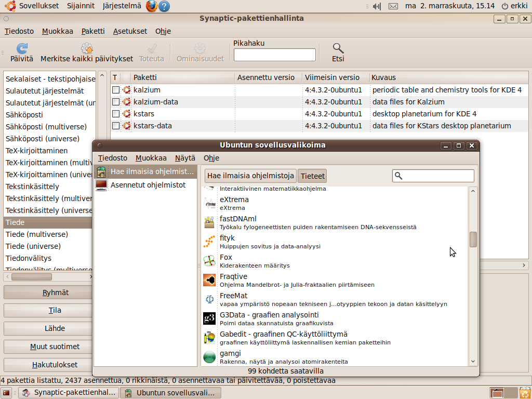Image resolution: width=532 pixels, height=399 pixels.
Task: Tick the kalzium package checkbox
Action: pyautogui.click(x=116, y=90)
